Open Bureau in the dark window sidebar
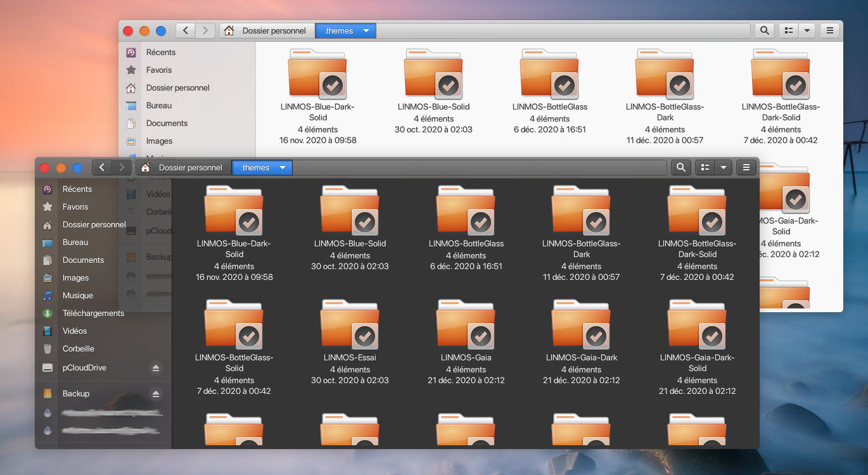The image size is (868, 475). tap(103, 243)
